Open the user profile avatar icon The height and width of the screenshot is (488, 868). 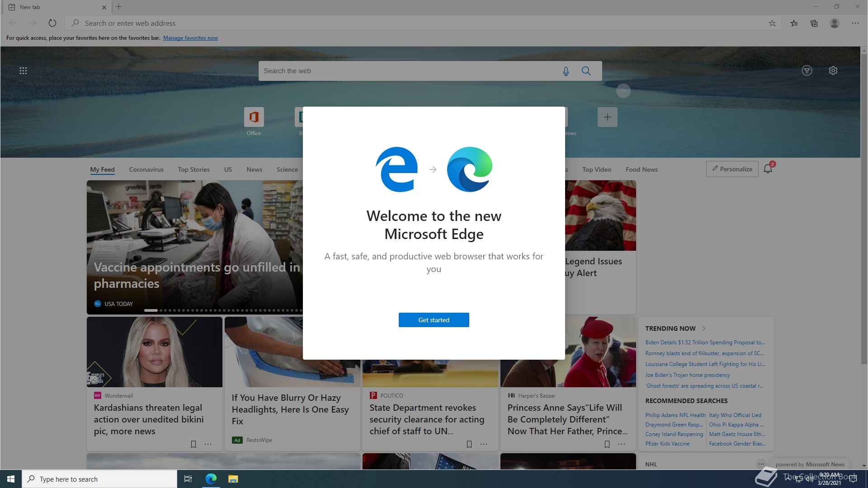click(x=835, y=23)
